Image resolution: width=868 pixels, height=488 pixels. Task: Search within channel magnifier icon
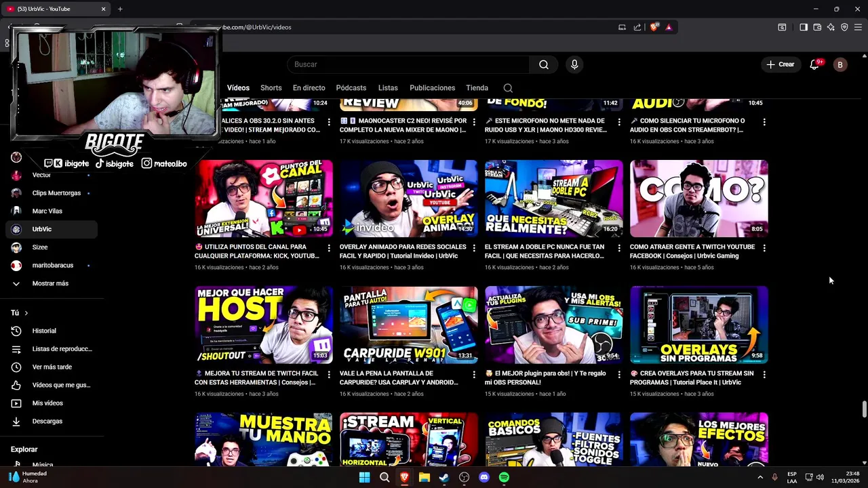click(x=508, y=88)
